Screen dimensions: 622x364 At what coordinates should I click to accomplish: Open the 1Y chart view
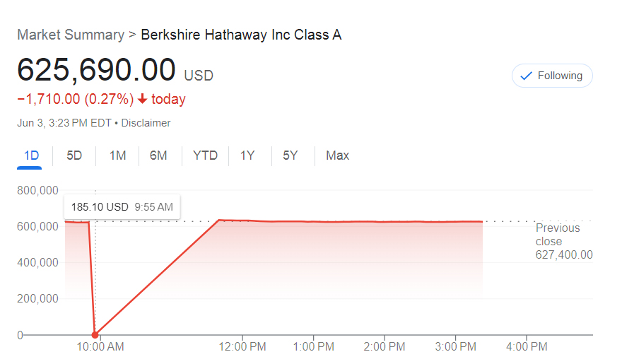pyautogui.click(x=247, y=155)
